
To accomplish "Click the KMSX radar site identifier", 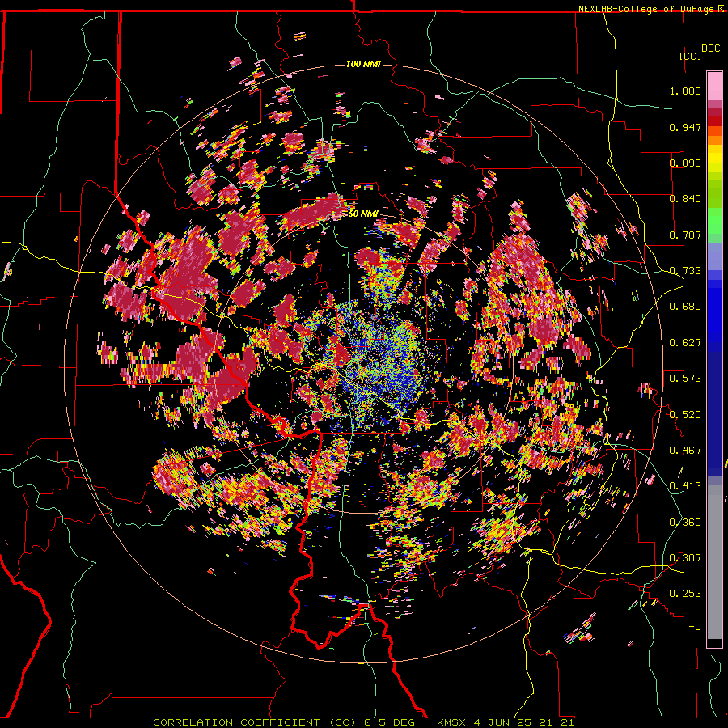I will tap(453, 722).
